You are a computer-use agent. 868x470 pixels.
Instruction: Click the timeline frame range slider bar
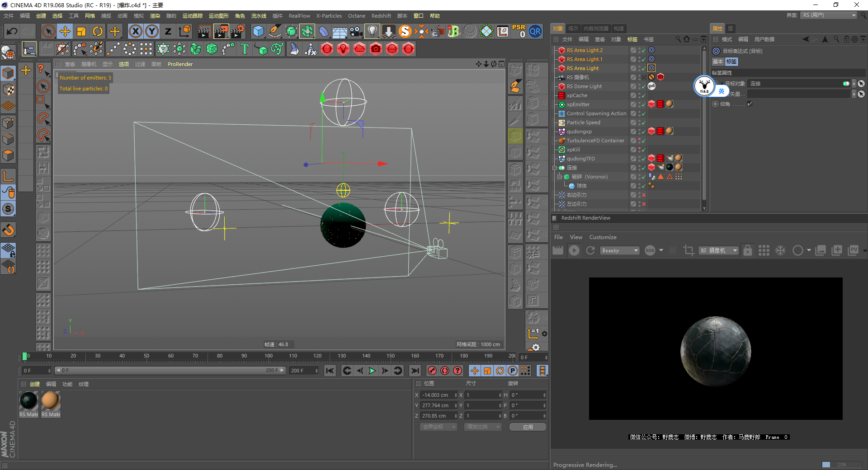tap(170, 371)
